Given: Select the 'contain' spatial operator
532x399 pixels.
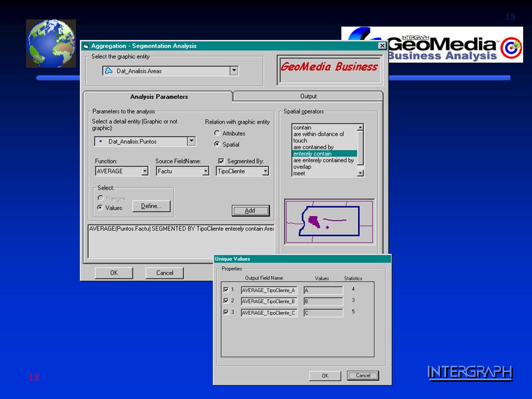Looking at the screenshot, I should pyautogui.click(x=325, y=127).
